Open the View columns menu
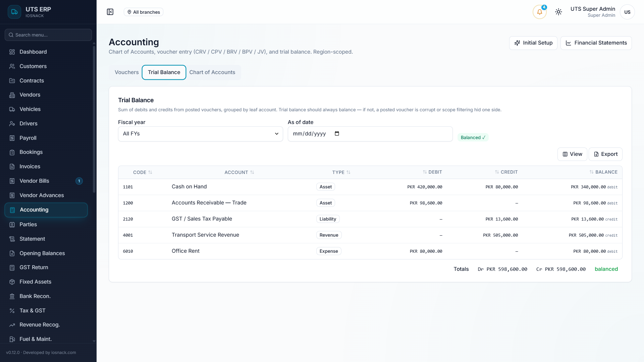This screenshot has width=644, height=362. (572, 154)
